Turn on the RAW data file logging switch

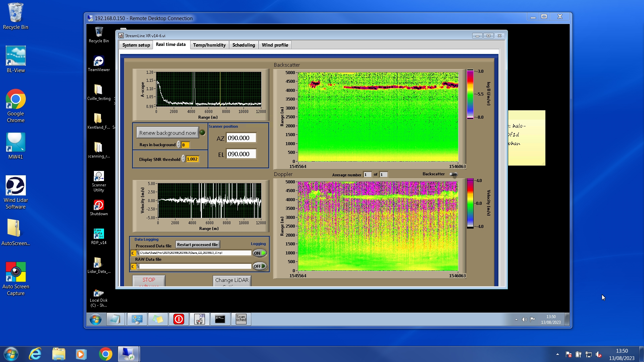tap(260, 266)
